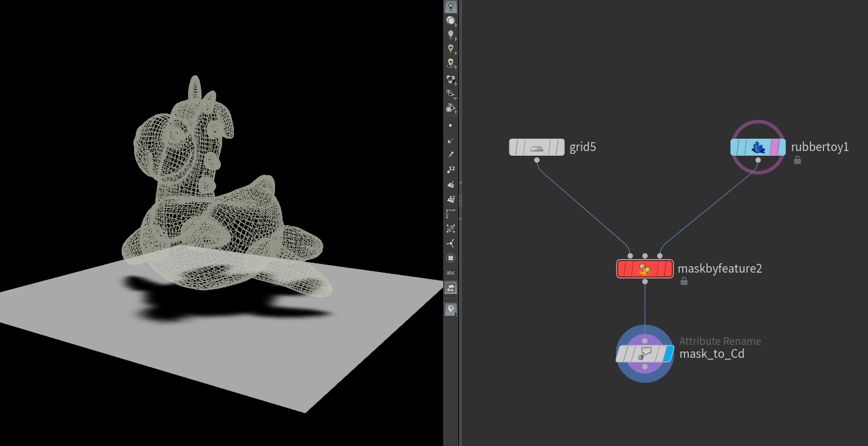The image size is (868, 446).
Task: Toggle the curve hulls display icon
Action: (451, 214)
